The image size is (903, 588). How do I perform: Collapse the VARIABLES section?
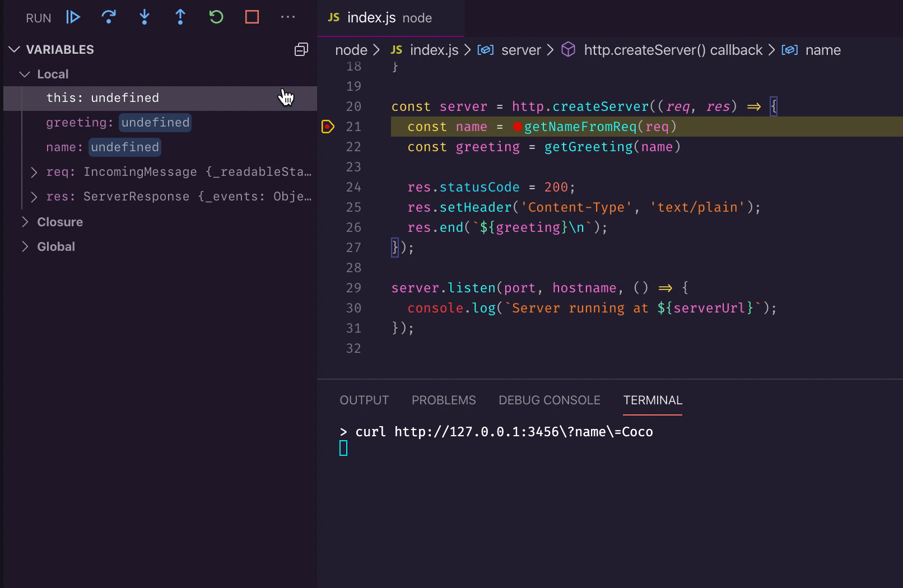point(15,50)
